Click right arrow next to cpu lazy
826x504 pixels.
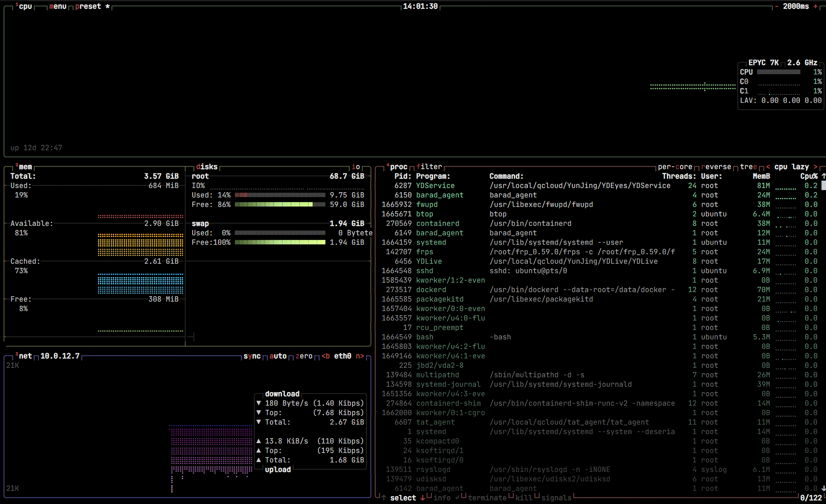815,167
